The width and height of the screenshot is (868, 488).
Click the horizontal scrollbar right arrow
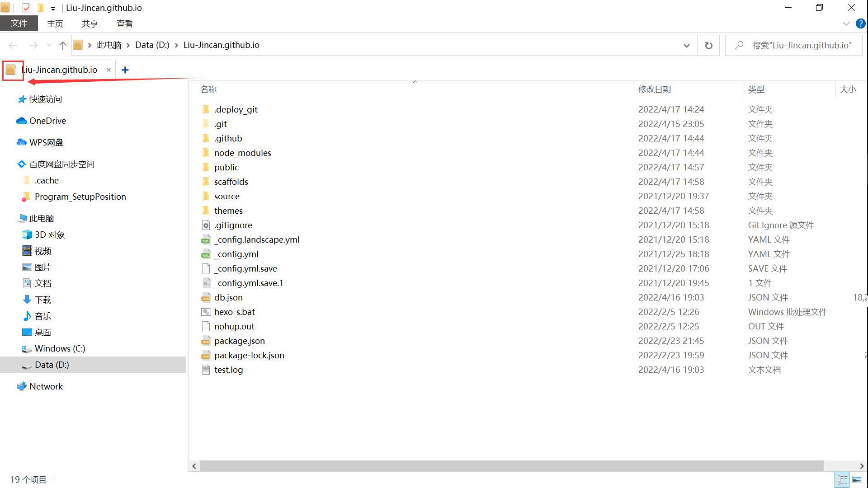tap(861, 466)
